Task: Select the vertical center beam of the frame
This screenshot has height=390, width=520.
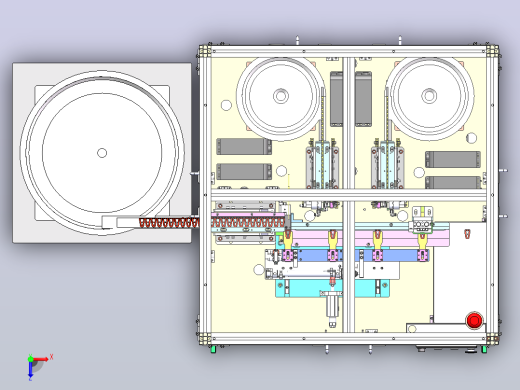Action: (349, 195)
